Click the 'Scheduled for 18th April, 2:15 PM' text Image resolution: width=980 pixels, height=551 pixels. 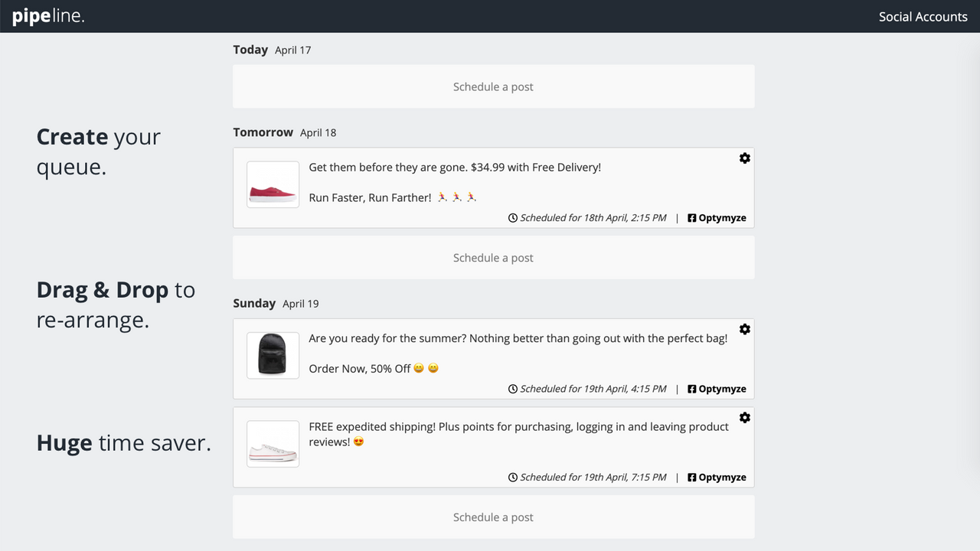tap(593, 218)
